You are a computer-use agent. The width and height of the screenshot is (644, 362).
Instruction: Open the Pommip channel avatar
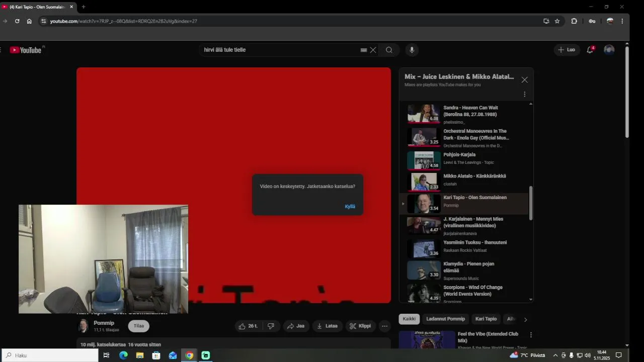[x=83, y=326]
